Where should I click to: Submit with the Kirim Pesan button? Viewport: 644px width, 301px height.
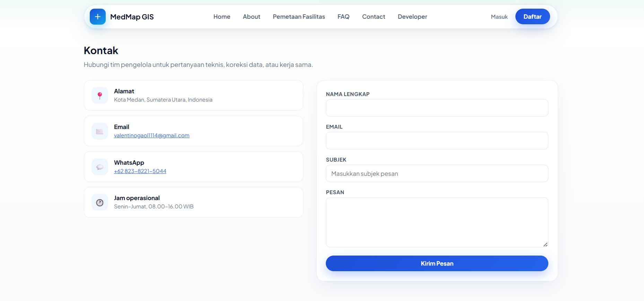[x=437, y=264]
